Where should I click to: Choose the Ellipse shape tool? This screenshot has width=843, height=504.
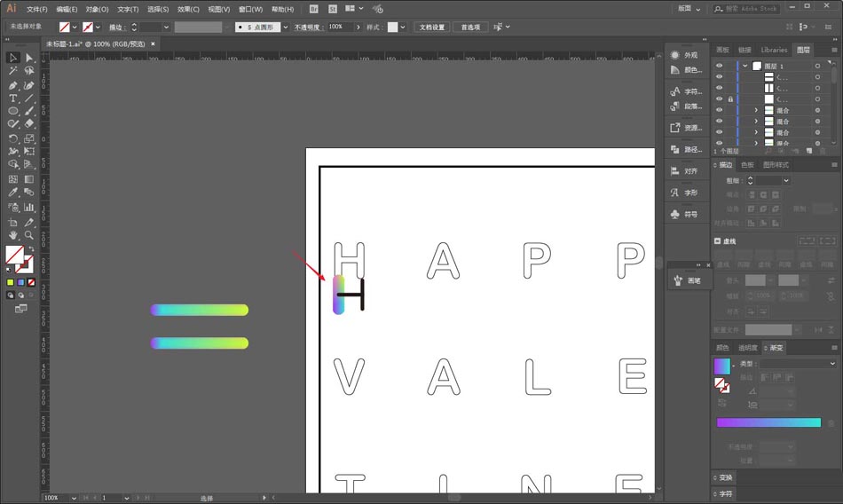click(13, 112)
